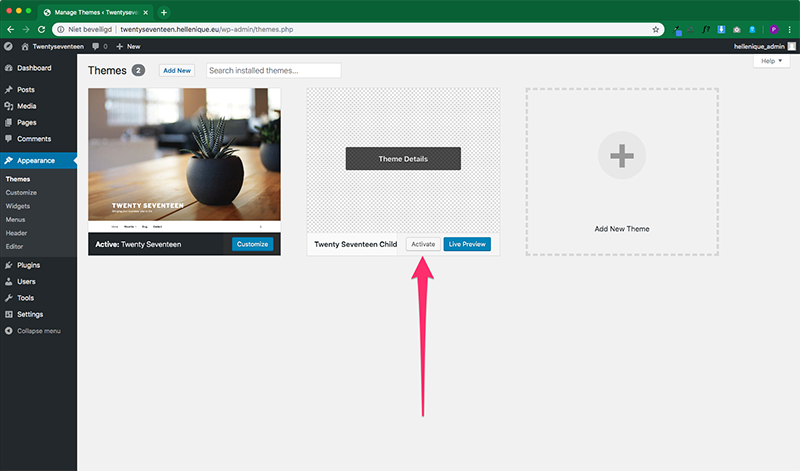Click the large plus Add New Theme icon
The image size is (800, 471).
point(621,156)
